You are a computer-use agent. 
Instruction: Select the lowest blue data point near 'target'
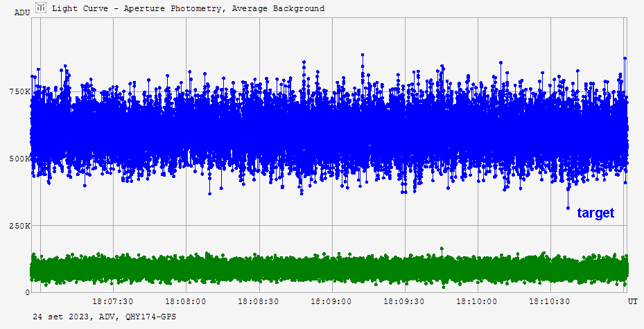click(568, 208)
